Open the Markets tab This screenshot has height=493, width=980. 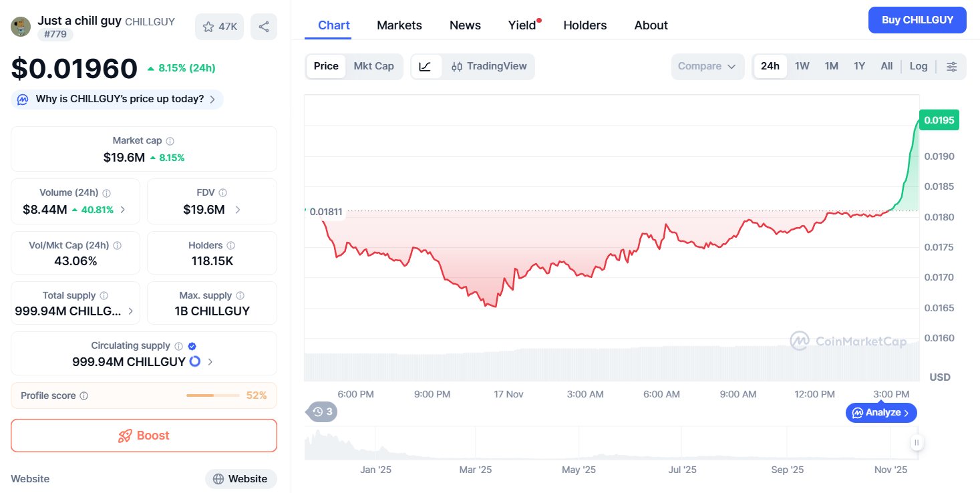(399, 25)
